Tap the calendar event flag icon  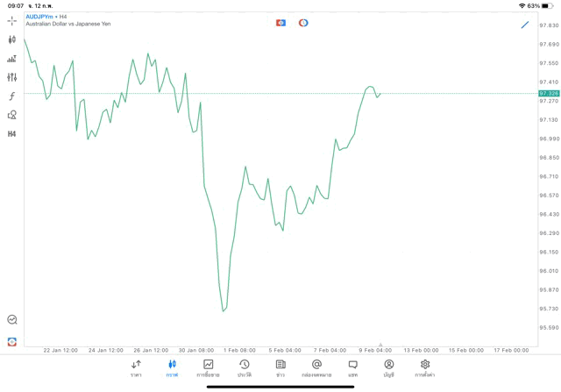coord(280,23)
